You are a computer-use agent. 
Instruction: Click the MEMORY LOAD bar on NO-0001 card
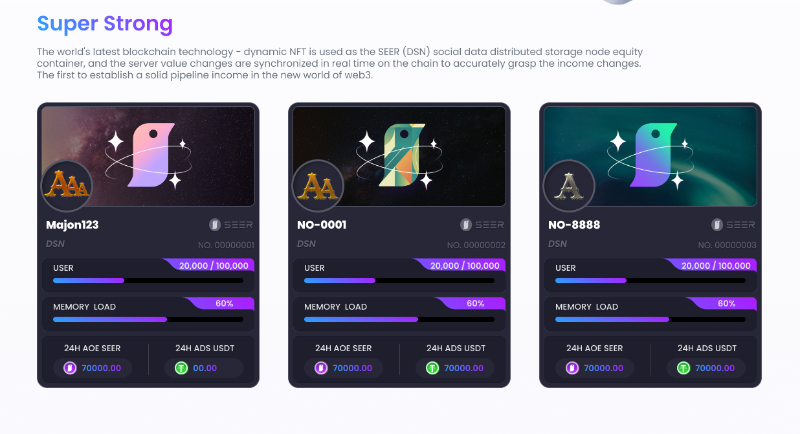tap(399, 319)
